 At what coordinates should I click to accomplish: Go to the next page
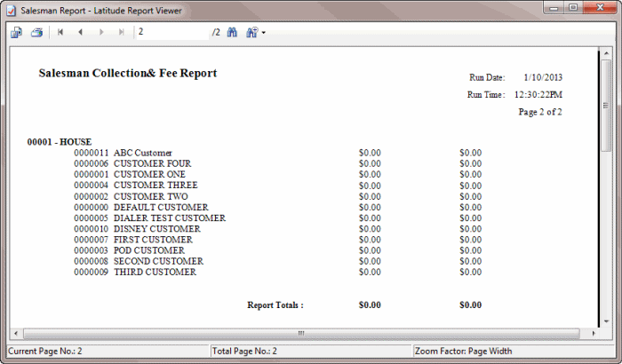click(100, 32)
